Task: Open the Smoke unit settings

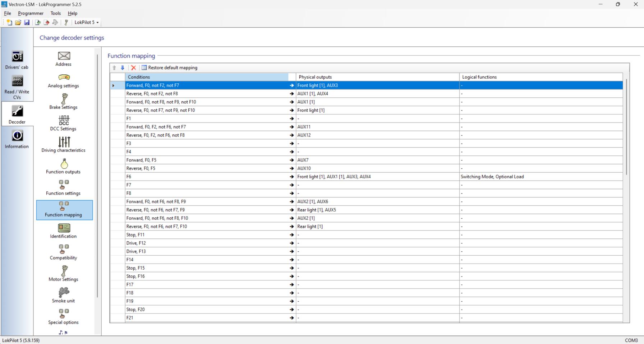Action: pyautogui.click(x=64, y=295)
